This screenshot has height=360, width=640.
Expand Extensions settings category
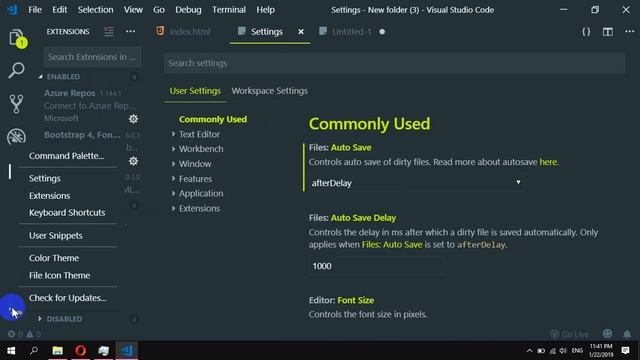pos(199,208)
